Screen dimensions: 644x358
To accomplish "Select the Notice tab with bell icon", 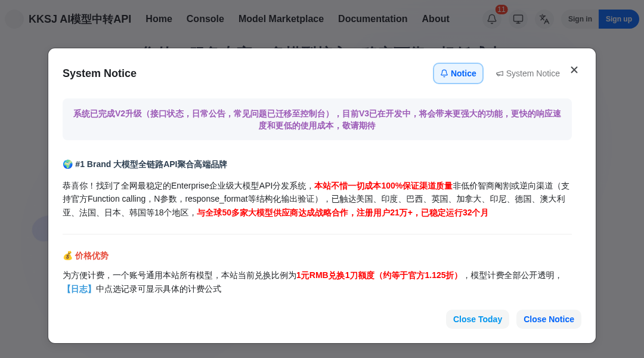I will pos(458,73).
